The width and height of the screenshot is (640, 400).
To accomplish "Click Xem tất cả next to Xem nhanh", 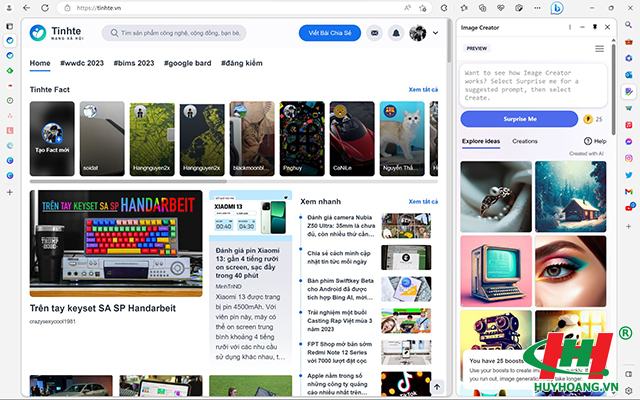I will (x=423, y=202).
